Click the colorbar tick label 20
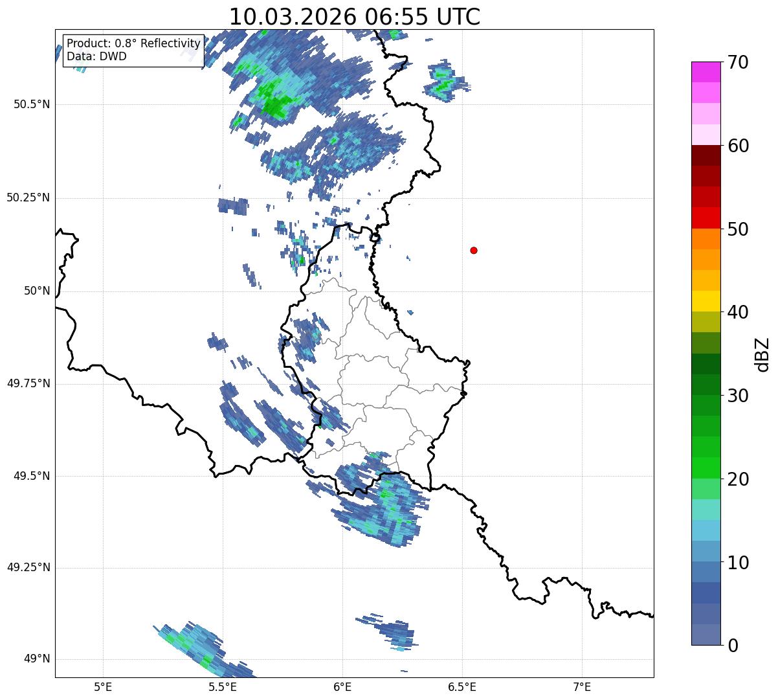The width and height of the screenshot is (778, 700). coord(739,480)
